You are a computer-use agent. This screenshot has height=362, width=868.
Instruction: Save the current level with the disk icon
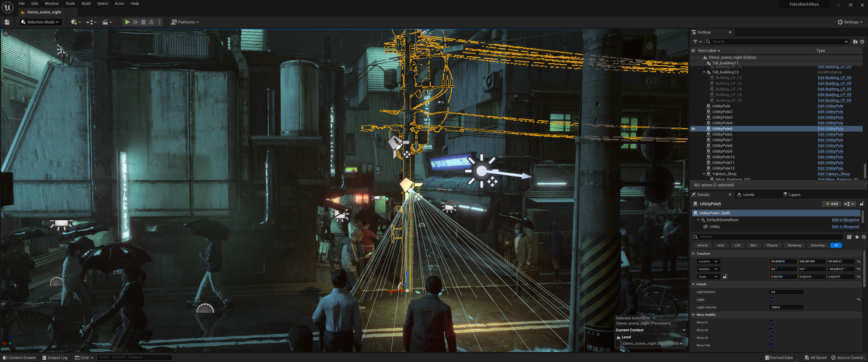point(7,22)
